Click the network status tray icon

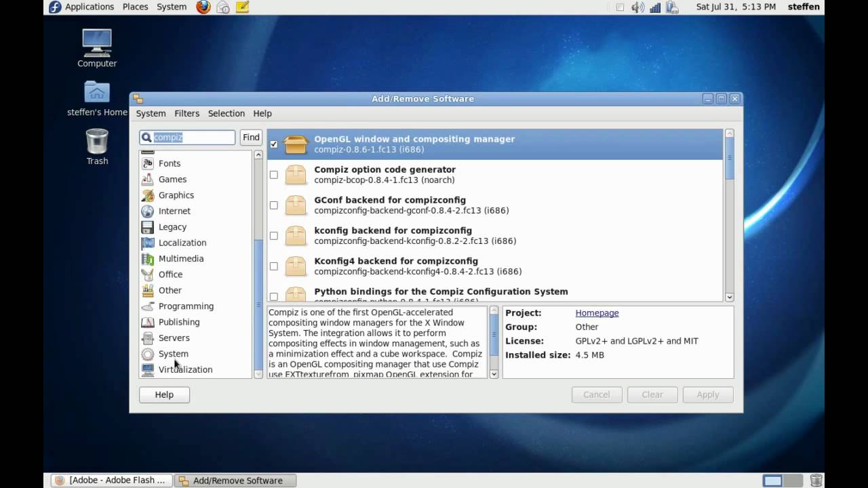click(655, 7)
